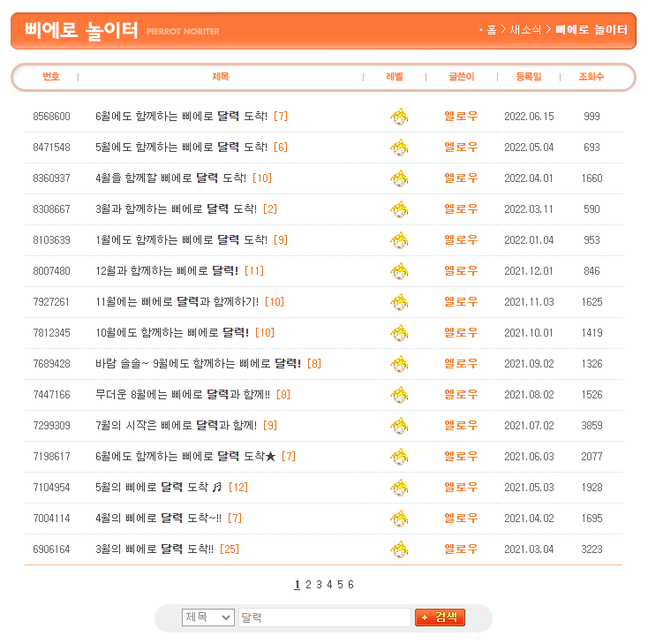Go to page 4 of results
The height and width of the screenshot is (644, 648).
pyautogui.click(x=329, y=585)
